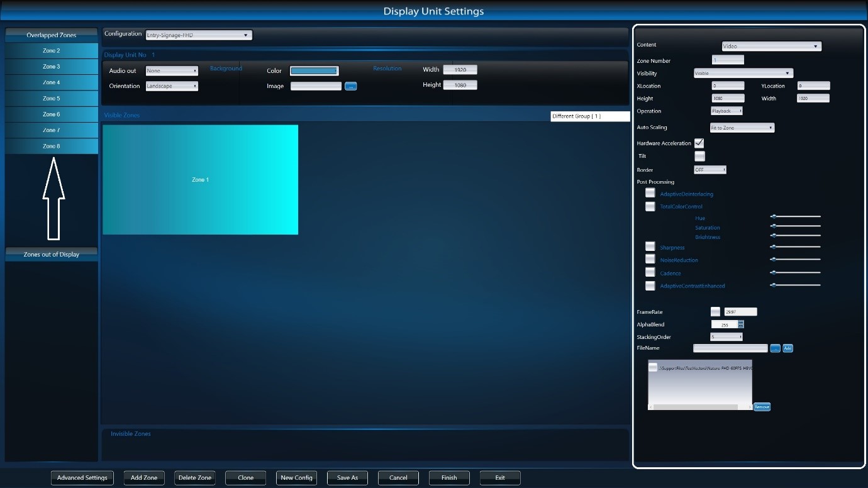Adjust the Cadence slider
This screenshot has height=488, width=868.
point(796,272)
